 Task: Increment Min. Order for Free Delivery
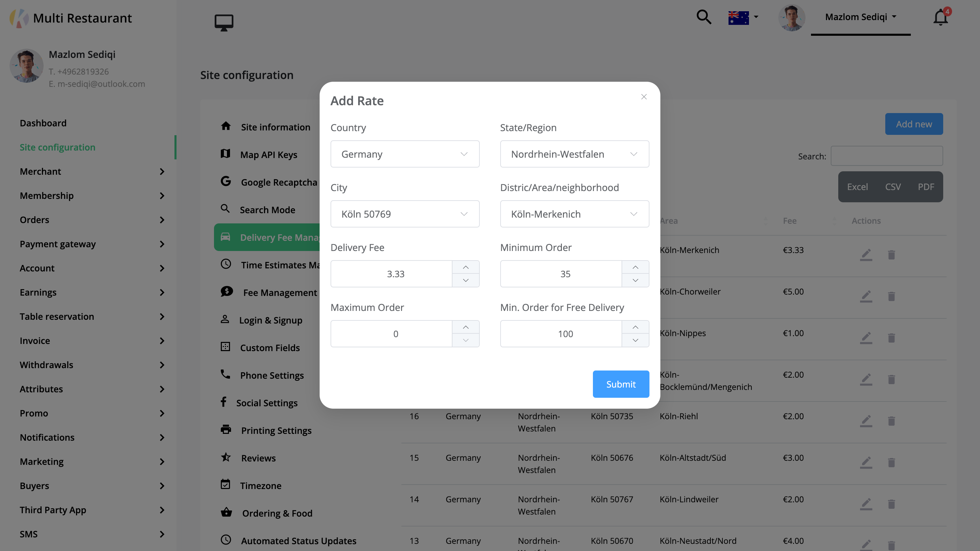coord(635,327)
